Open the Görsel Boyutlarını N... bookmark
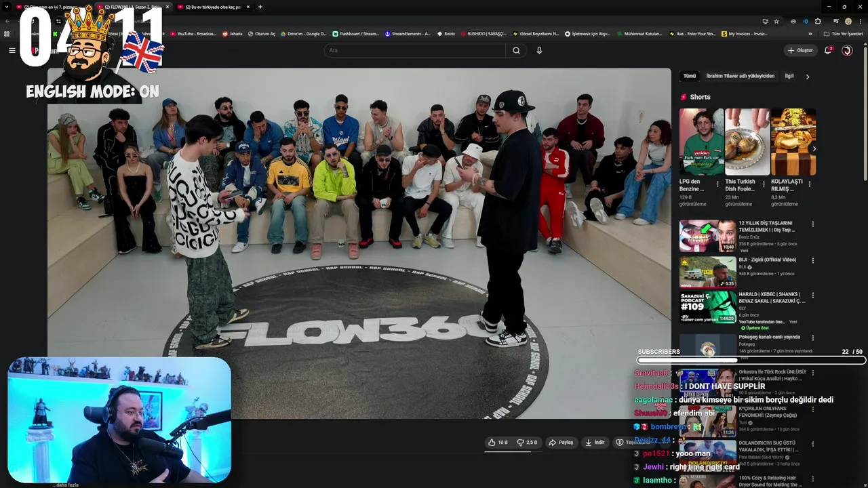The height and width of the screenshot is (488, 868). 536,33
